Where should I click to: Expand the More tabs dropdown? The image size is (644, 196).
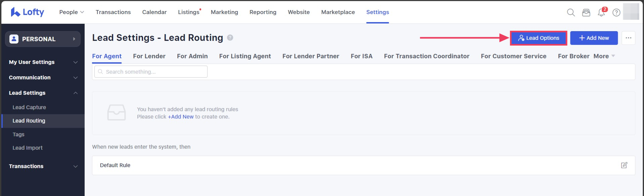(604, 56)
